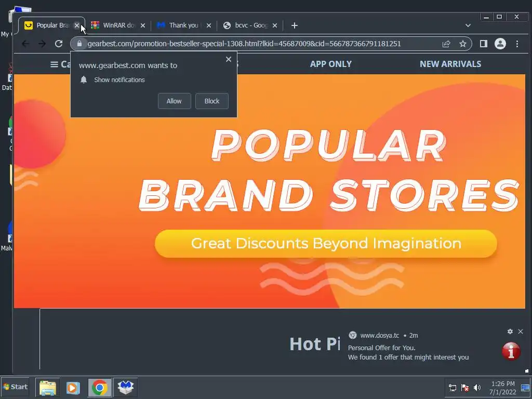Open a new tab with plus button
The height and width of the screenshot is (399, 532).
[295, 25]
